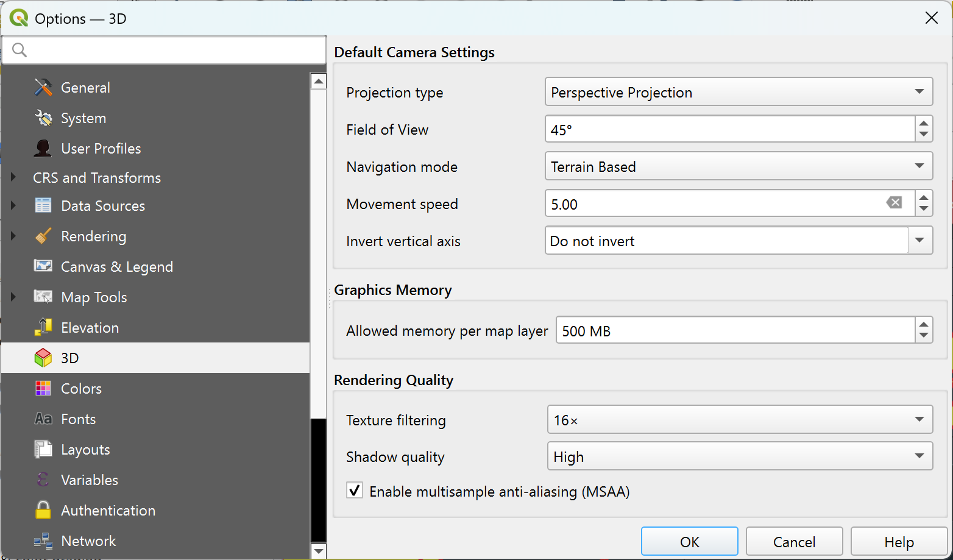Decrease Movement speed with down arrow
This screenshot has width=953, height=560.
[924, 210]
